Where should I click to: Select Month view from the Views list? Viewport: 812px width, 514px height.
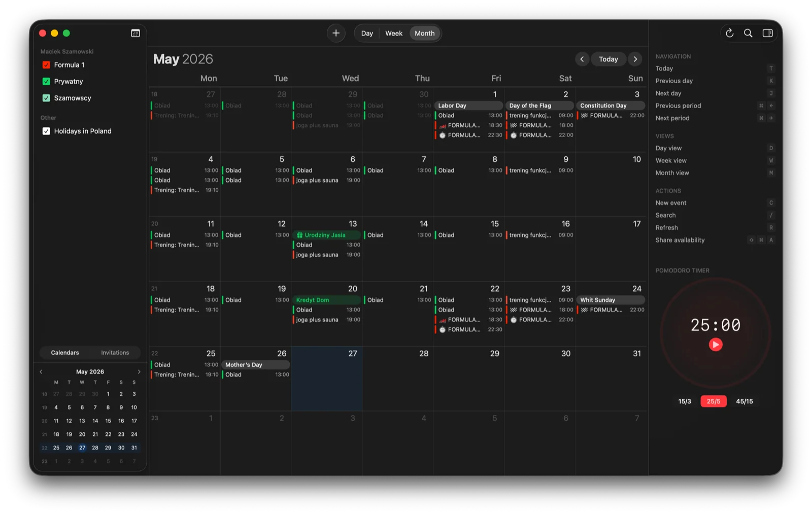[672, 173]
